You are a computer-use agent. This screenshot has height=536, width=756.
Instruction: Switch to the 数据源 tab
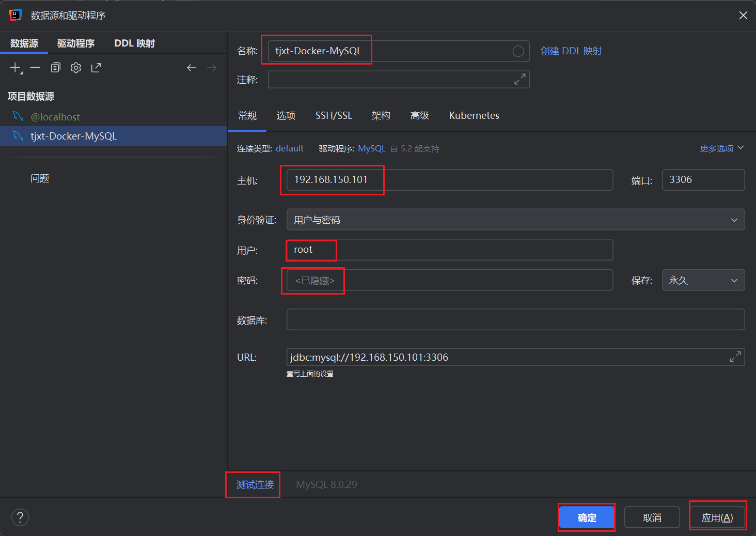(x=24, y=43)
